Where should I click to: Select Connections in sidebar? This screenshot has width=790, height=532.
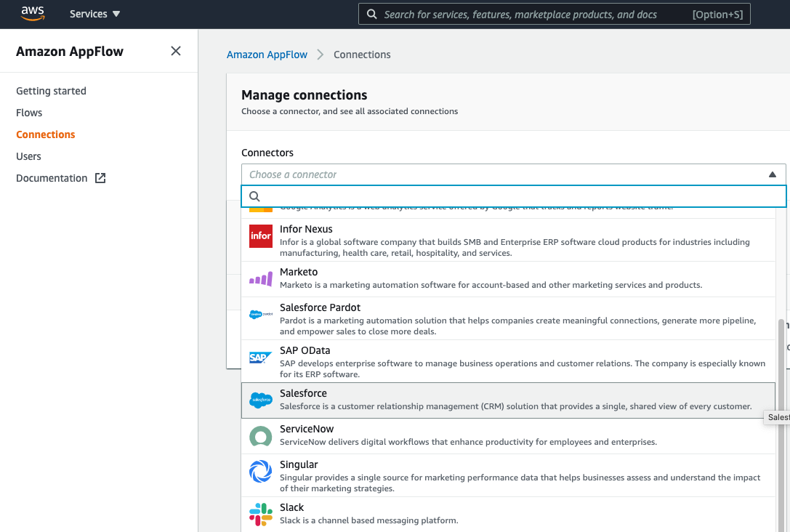(x=45, y=134)
